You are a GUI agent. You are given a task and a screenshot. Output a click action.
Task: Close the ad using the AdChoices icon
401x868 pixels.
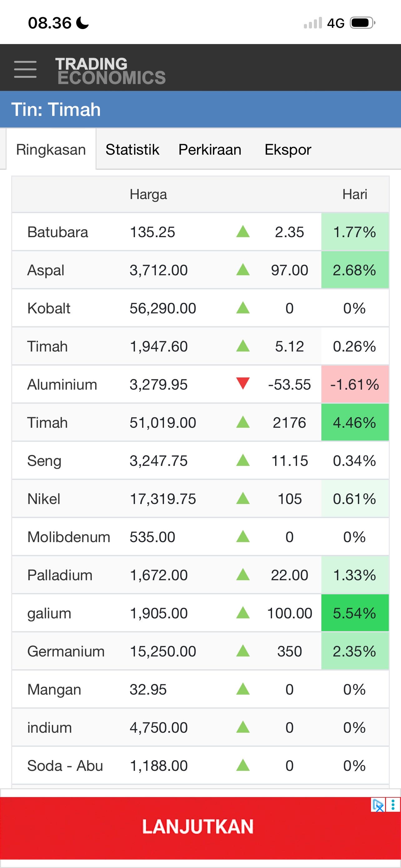[378, 805]
